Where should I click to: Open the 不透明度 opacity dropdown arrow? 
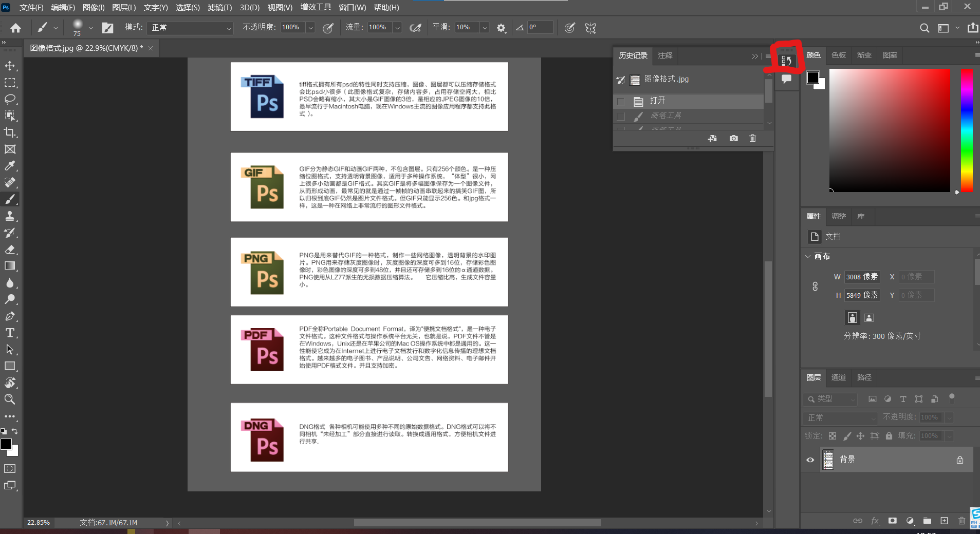310,28
